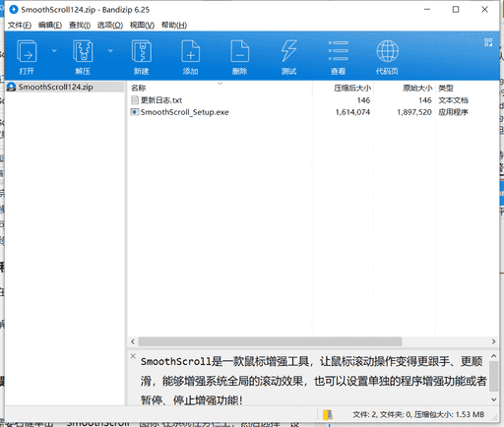Maximize the Bandizip window
Viewport: 504px width, 427px height.
[x=456, y=10]
